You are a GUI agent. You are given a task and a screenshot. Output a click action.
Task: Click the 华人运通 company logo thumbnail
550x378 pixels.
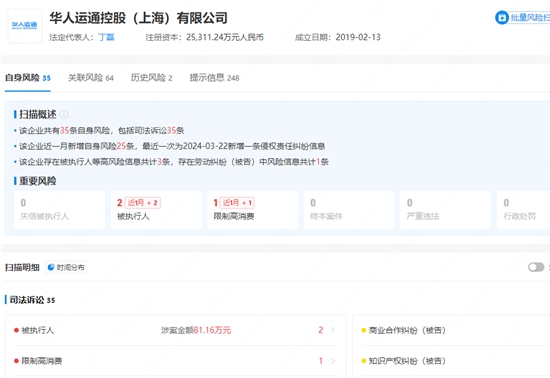tap(25, 26)
